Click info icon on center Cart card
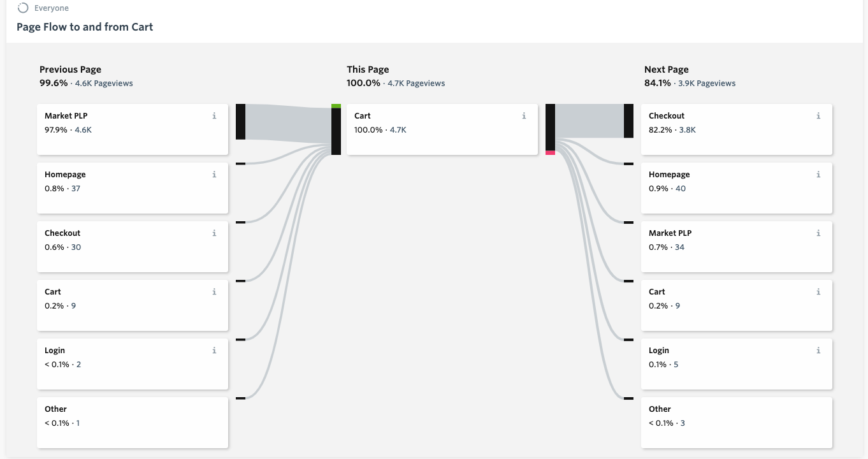 click(524, 116)
